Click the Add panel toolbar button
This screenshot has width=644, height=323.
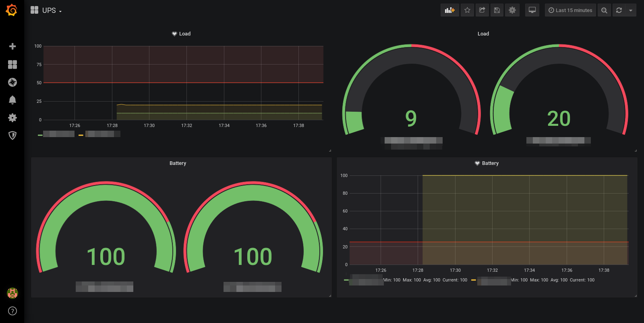coord(449,10)
